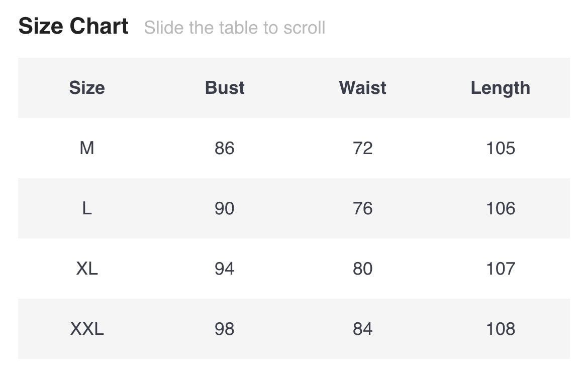Image resolution: width=588 pixels, height=377 pixels.
Task: Click waist value 72 for size M
Action: [362, 148]
